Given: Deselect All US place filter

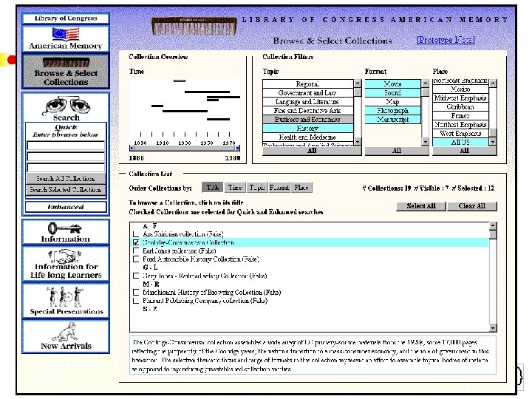Looking at the screenshot, I should pos(460,142).
